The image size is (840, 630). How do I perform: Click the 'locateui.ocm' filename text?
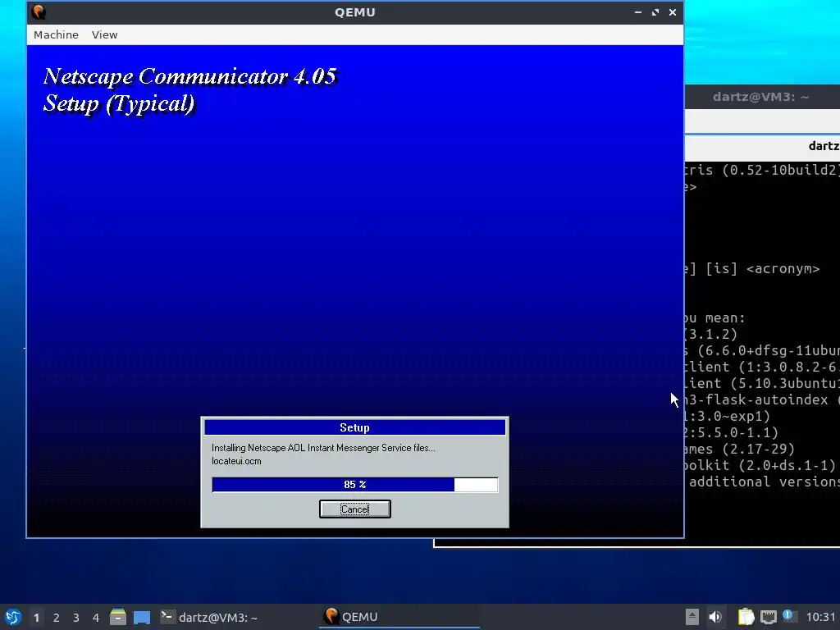click(x=236, y=461)
